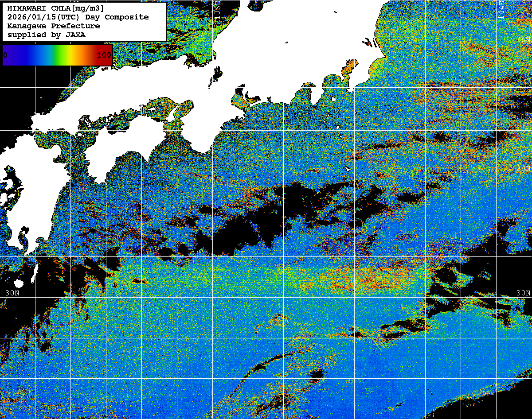Click the 'supplied by JAXA' credit text
This screenshot has width=532, height=419.
click(x=46, y=35)
